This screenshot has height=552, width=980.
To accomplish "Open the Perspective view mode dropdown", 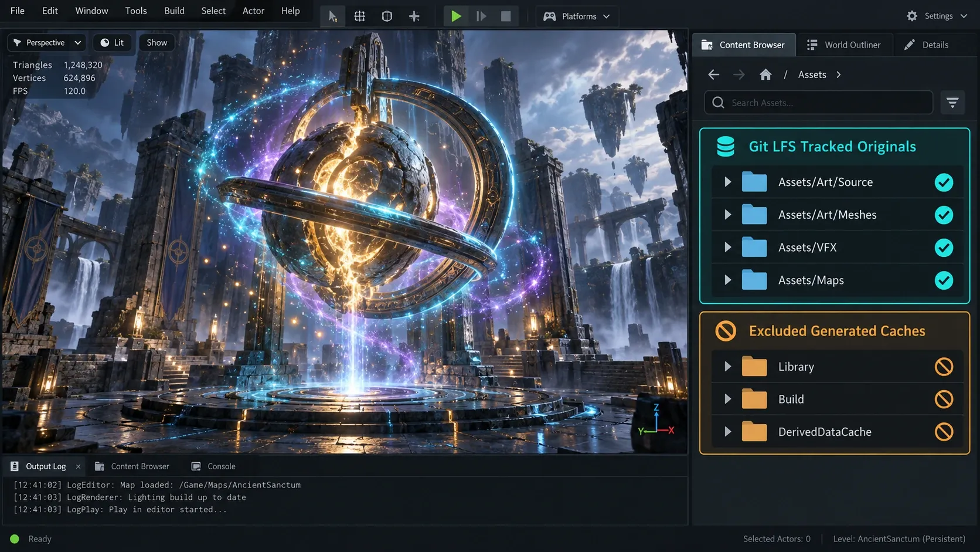I will click(47, 42).
